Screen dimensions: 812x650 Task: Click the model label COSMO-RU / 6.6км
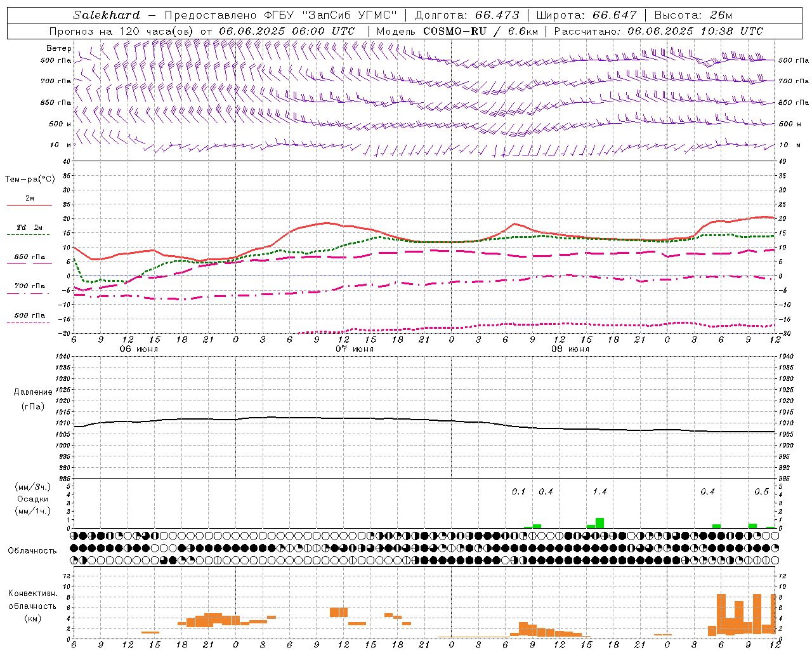[480, 31]
